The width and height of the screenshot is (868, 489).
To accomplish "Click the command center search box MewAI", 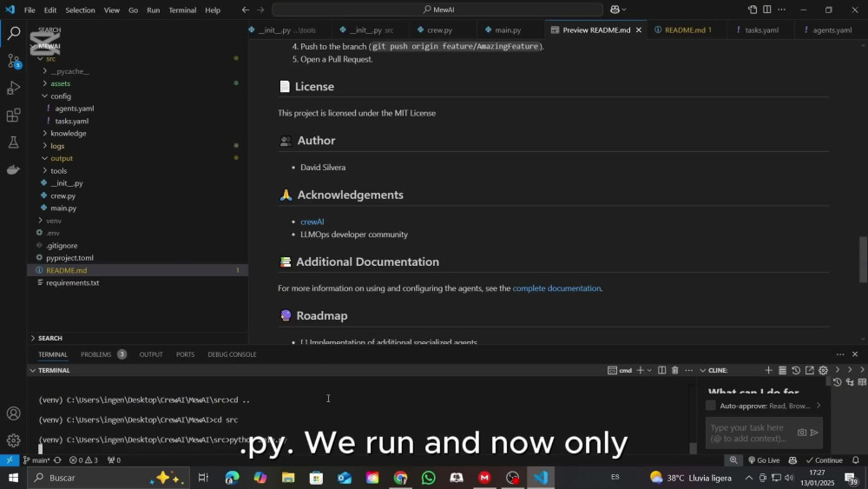I will click(437, 10).
